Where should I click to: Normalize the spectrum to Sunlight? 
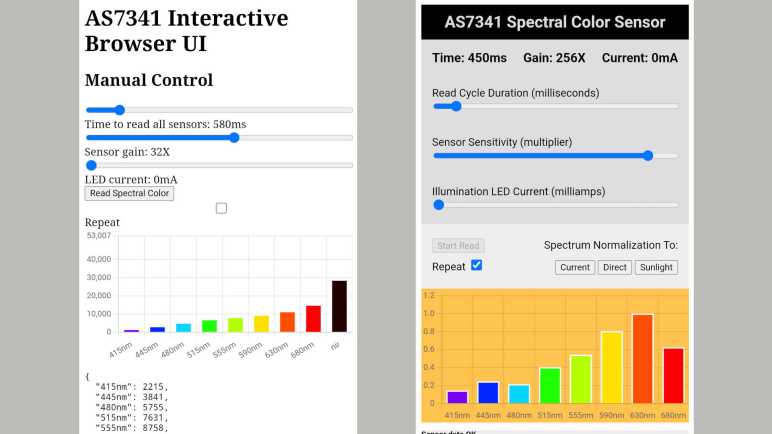(x=657, y=267)
